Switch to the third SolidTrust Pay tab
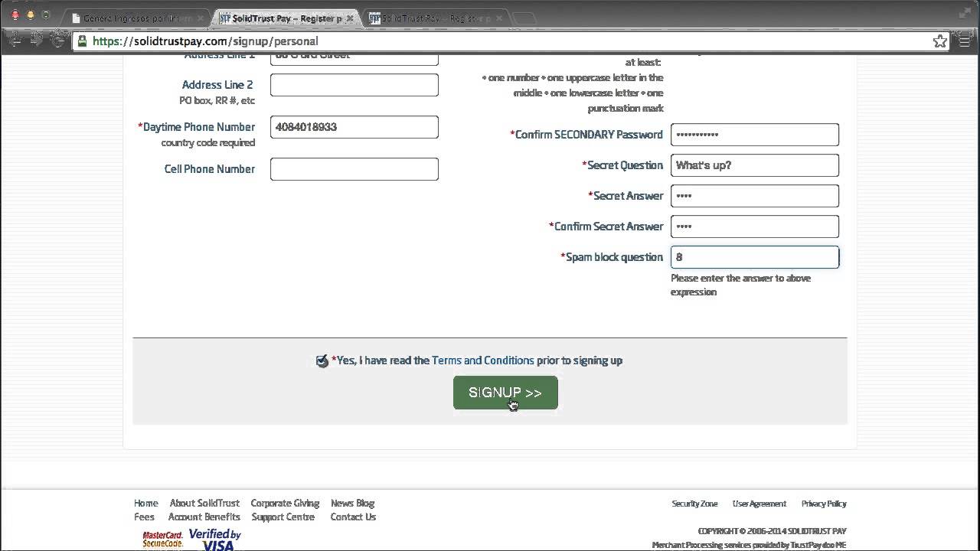The image size is (980, 551). tap(433, 18)
